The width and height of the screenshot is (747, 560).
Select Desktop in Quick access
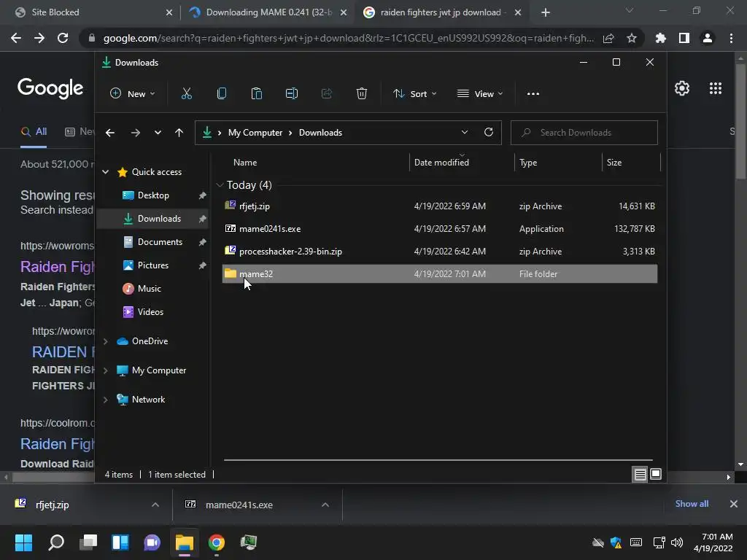pos(152,195)
